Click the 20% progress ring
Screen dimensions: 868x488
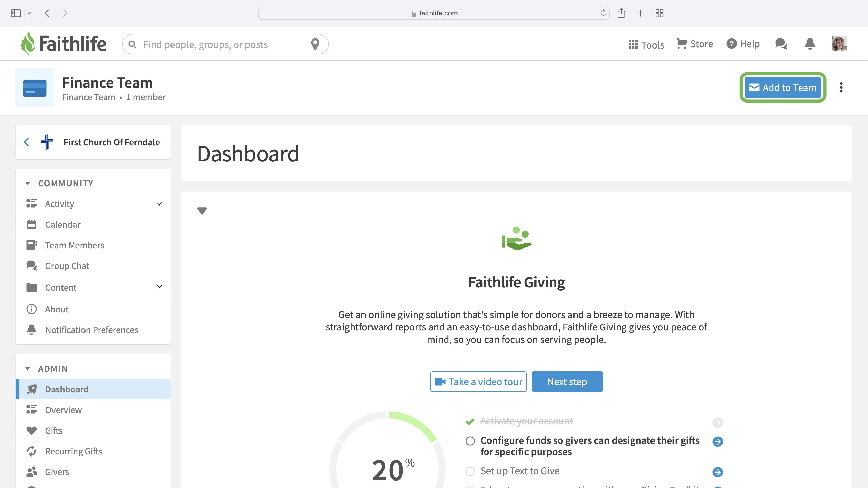pos(388,450)
